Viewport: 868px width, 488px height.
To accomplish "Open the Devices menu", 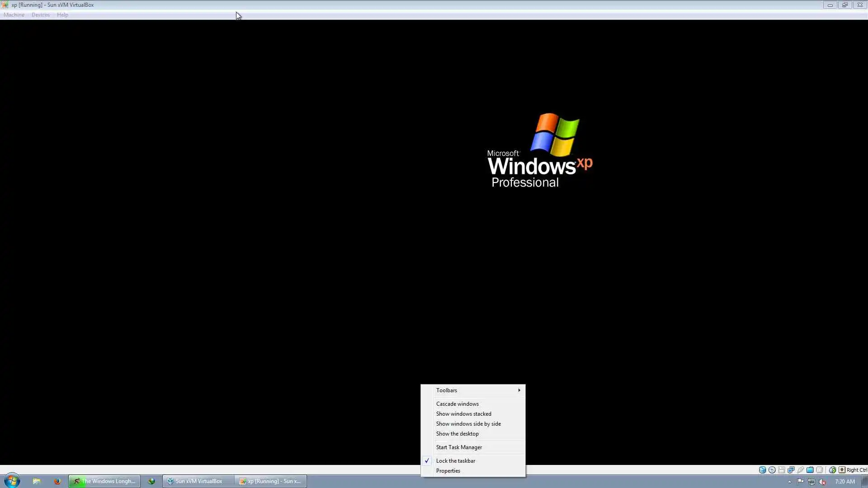I will pos(40,15).
